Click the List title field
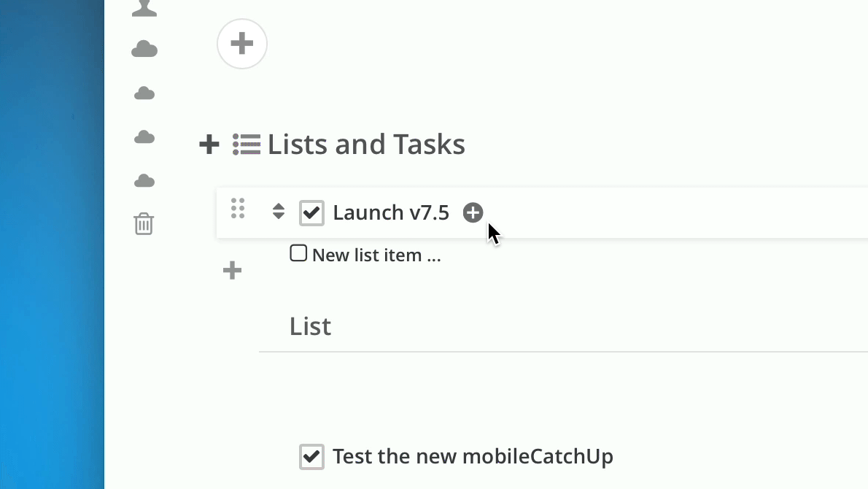 tap(564, 327)
